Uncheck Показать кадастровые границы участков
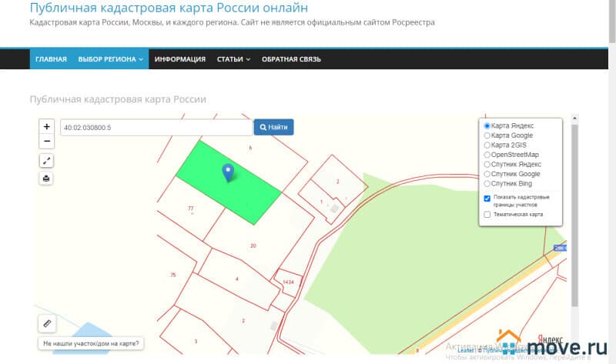Viewport: 616px width, 364px height. (487, 199)
